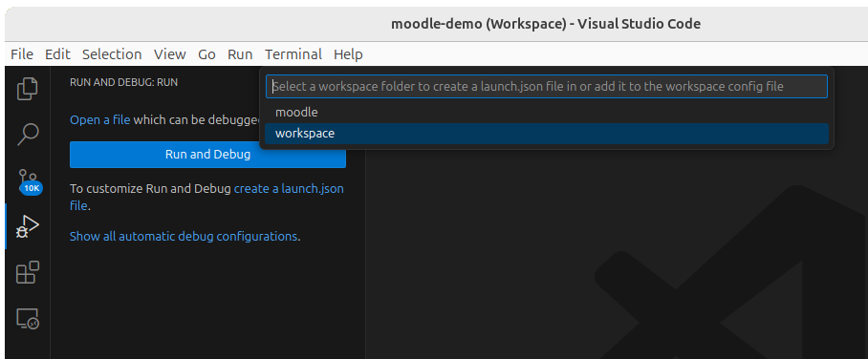Select the Run and Debug activity icon
This screenshot has width=868, height=359.
pos(28,226)
